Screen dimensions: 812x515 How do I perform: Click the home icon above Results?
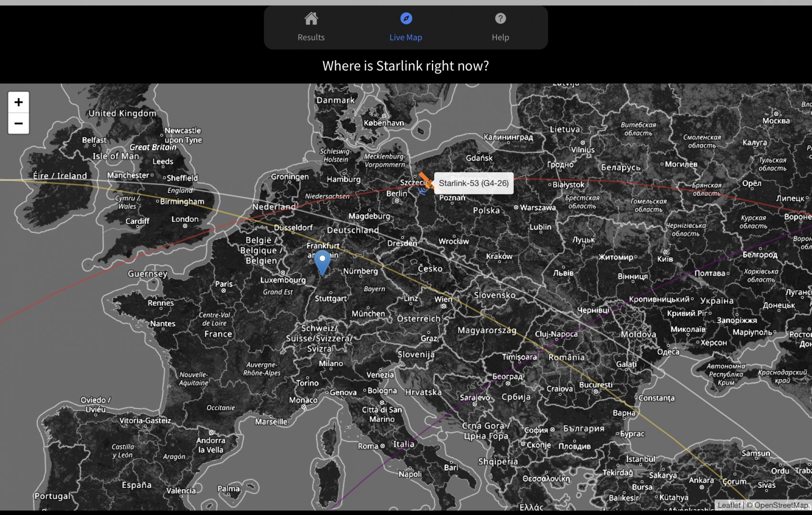click(x=311, y=19)
